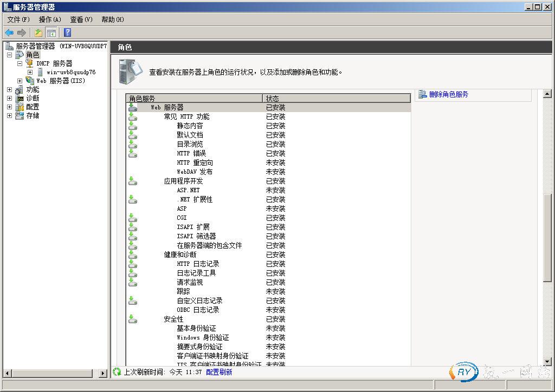
Task: Open the 操作(A) menu
Action: pyautogui.click(x=50, y=19)
